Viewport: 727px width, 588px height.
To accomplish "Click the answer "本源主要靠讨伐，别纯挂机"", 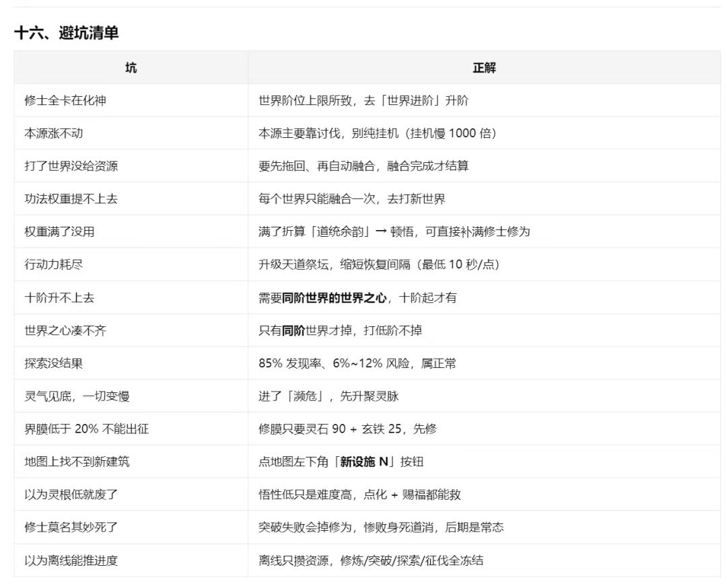I will [x=378, y=133].
